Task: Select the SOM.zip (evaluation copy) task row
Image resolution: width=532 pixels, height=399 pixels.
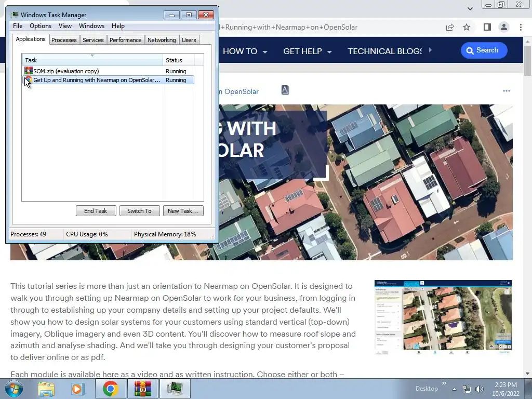Action: point(108,71)
